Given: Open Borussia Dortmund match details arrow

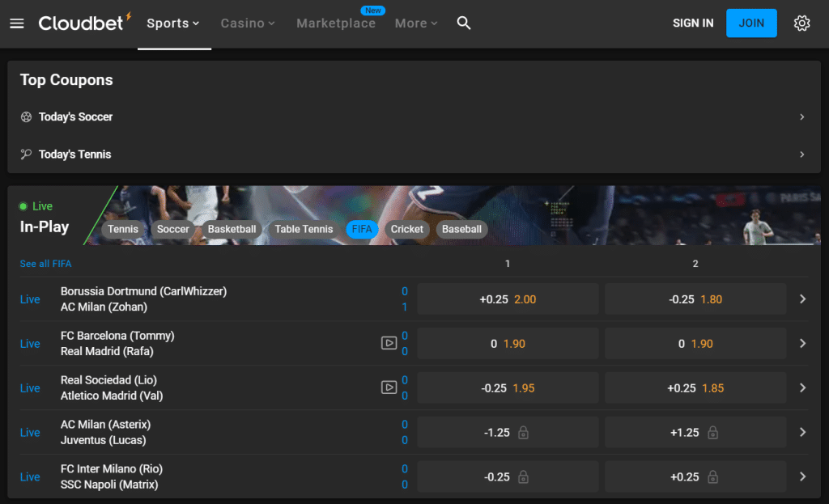Looking at the screenshot, I should click(x=802, y=299).
